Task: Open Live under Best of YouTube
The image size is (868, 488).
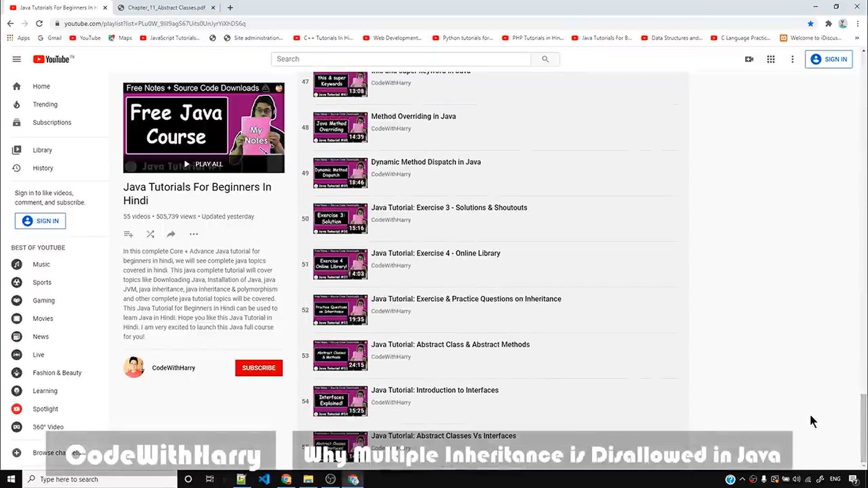Action: point(38,355)
